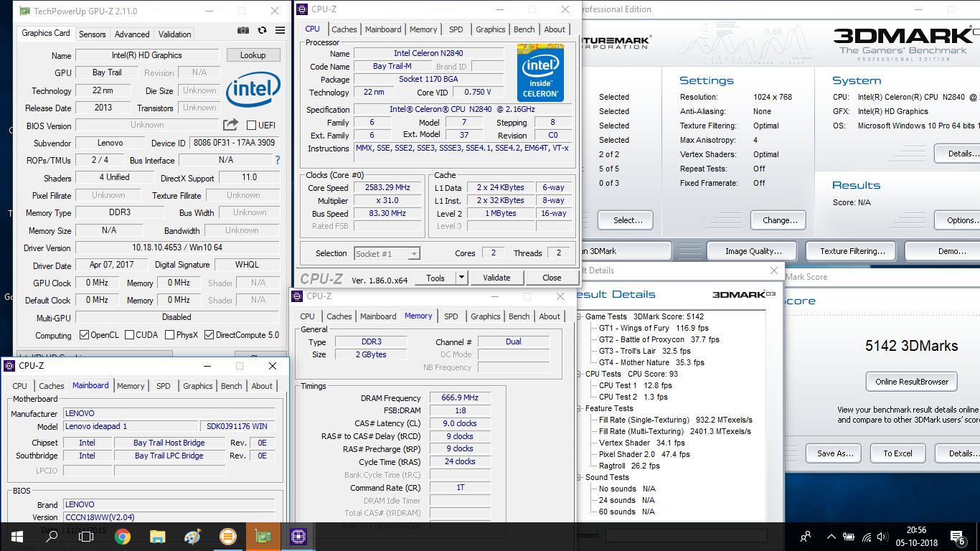This screenshot has width=980, height=551.
Task: Open SPD tab in CPU-Z Memory window
Action: (x=451, y=316)
